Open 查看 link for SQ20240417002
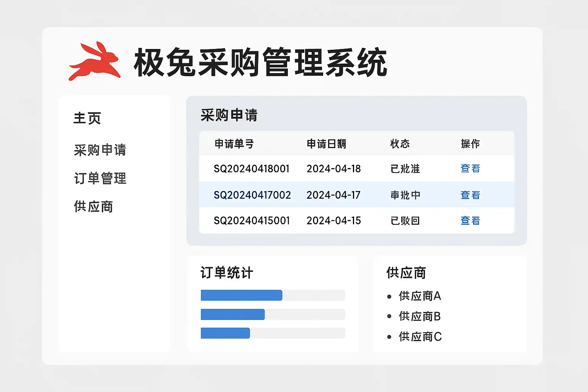The width and height of the screenshot is (588, 392). point(470,195)
